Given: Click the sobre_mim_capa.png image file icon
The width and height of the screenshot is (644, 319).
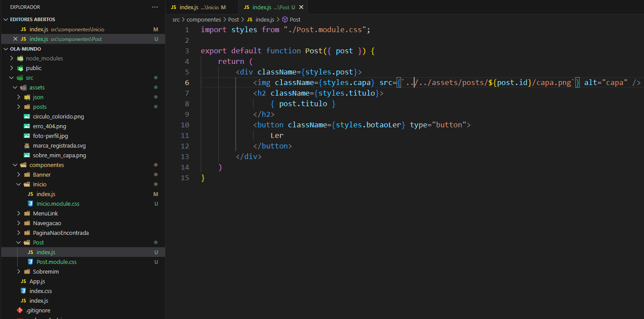Looking at the screenshot, I should (26, 155).
